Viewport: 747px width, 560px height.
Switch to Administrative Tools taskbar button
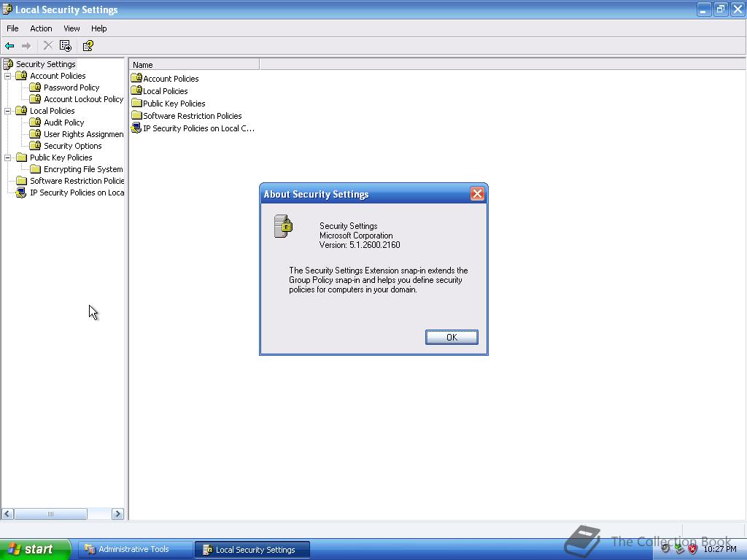click(x=135, y=549)
